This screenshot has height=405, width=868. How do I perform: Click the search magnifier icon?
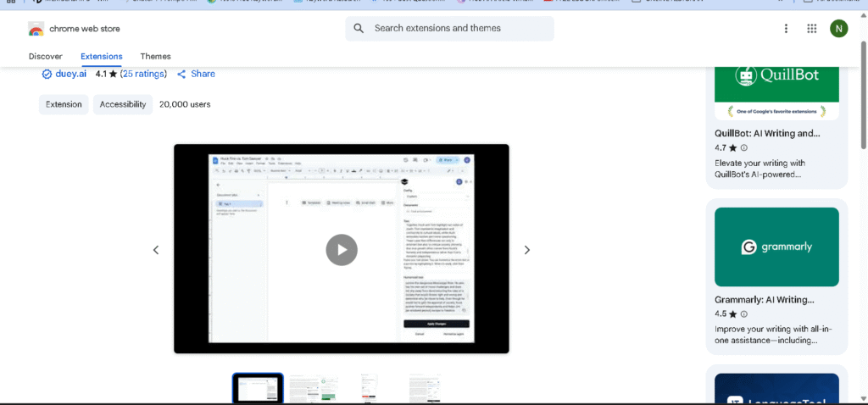point(359,28)
